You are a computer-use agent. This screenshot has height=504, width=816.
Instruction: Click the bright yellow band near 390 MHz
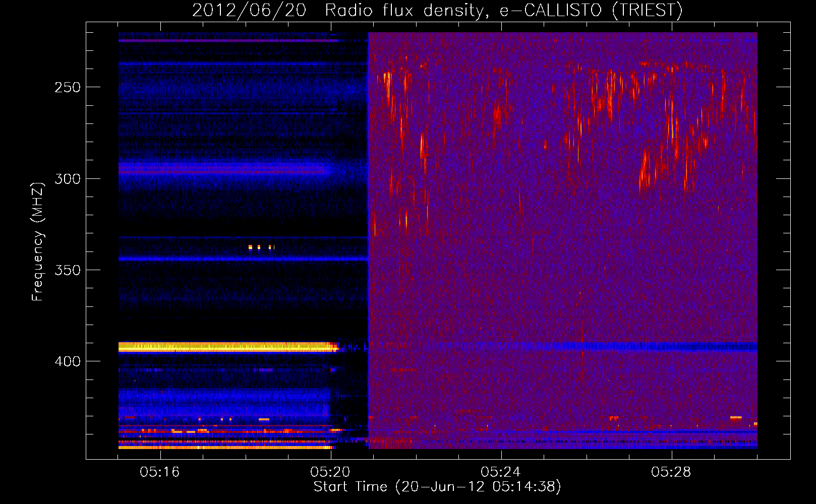(x=228, y=347)
